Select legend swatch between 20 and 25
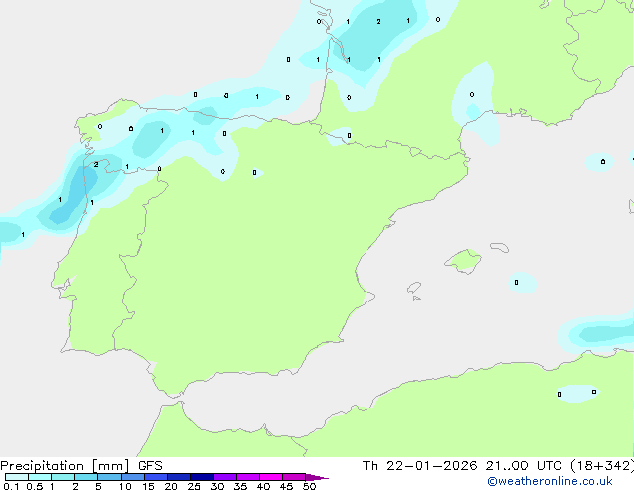This screenshot has height=490, width=634. coord(179,477)
